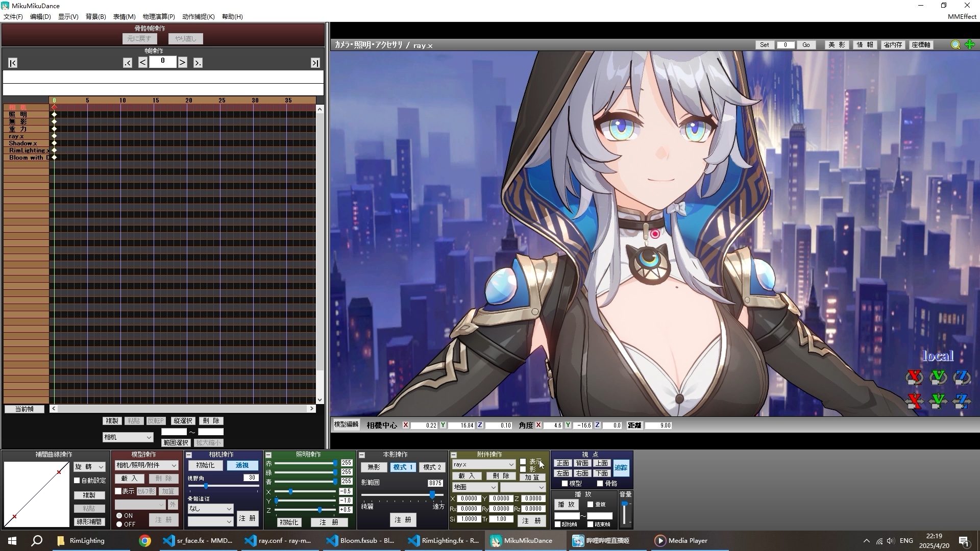
Task: Click the frame number input field
Action: pos(162,62)
